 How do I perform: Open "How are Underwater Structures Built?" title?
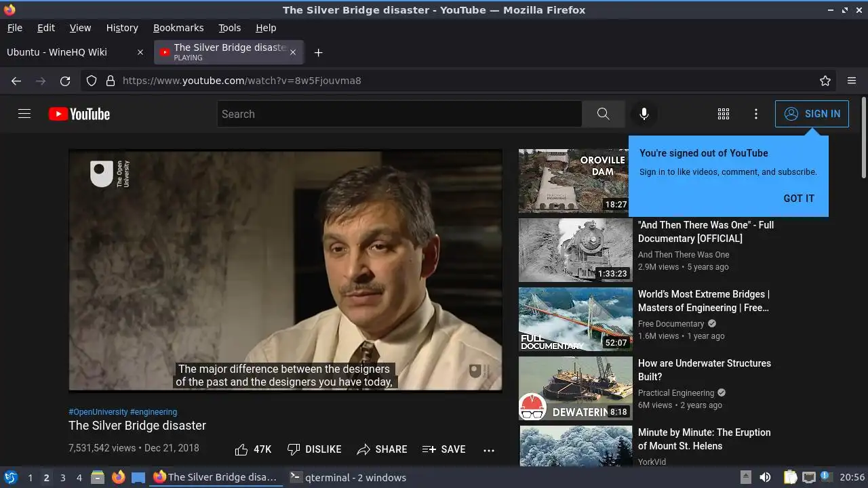(705, 370)
